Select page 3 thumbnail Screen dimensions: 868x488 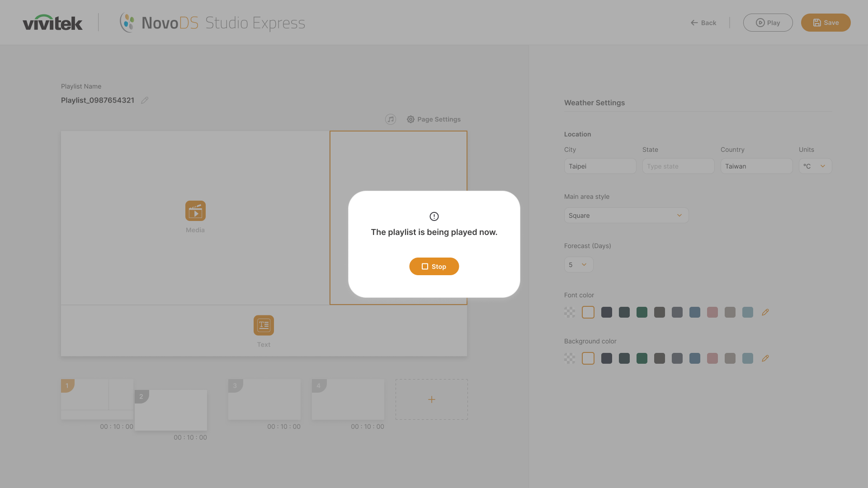point(264,399)
